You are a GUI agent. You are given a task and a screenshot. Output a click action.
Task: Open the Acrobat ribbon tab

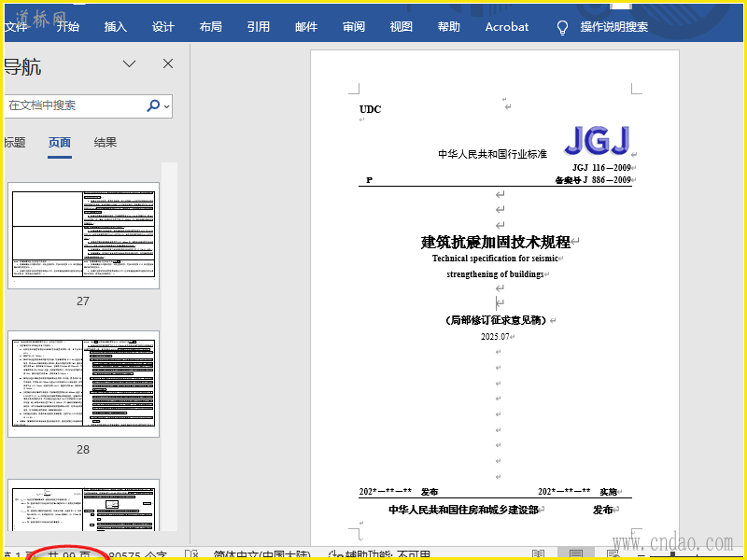click(x=507, y=27)
